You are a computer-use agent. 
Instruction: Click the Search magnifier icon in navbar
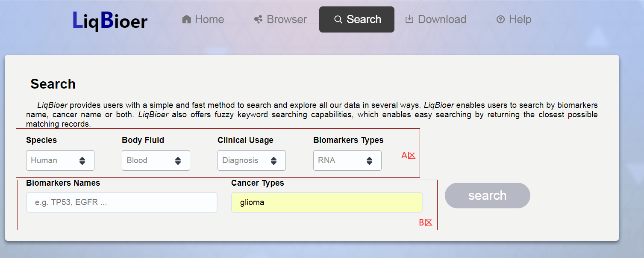click(x=338, y=20)
